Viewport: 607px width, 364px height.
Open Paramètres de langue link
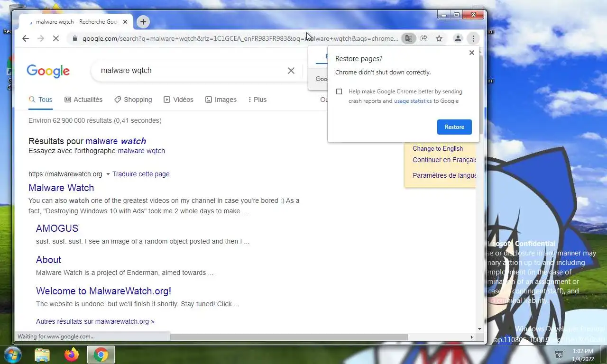pos(444,175)
